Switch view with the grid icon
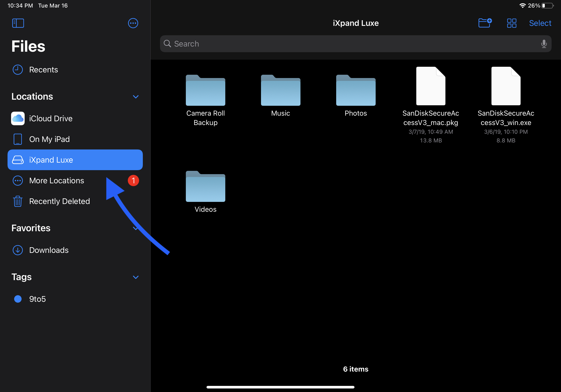Screen dimensions: 561x392 point(511,23)
